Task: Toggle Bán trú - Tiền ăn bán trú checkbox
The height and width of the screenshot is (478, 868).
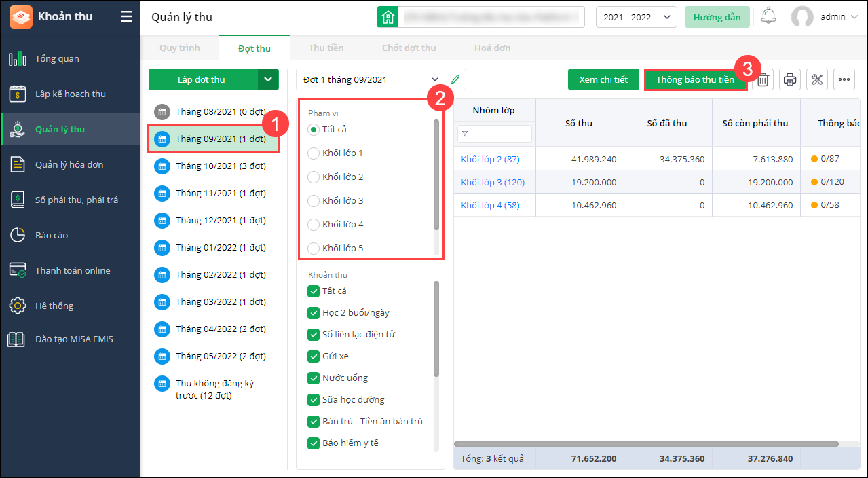Action: coord(314,421)
